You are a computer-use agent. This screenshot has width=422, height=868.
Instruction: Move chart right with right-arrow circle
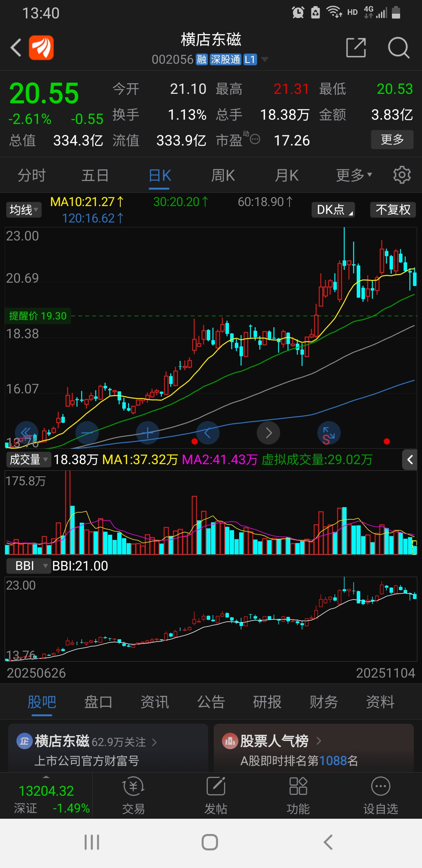click(x=268, y=433)
